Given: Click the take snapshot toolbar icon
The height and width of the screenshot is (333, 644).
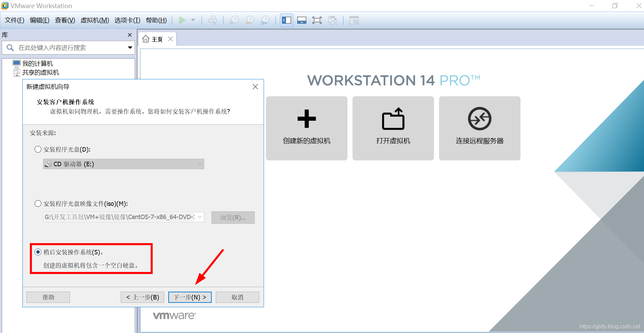Looking at the screenshot, I should (x=234, y=20).
